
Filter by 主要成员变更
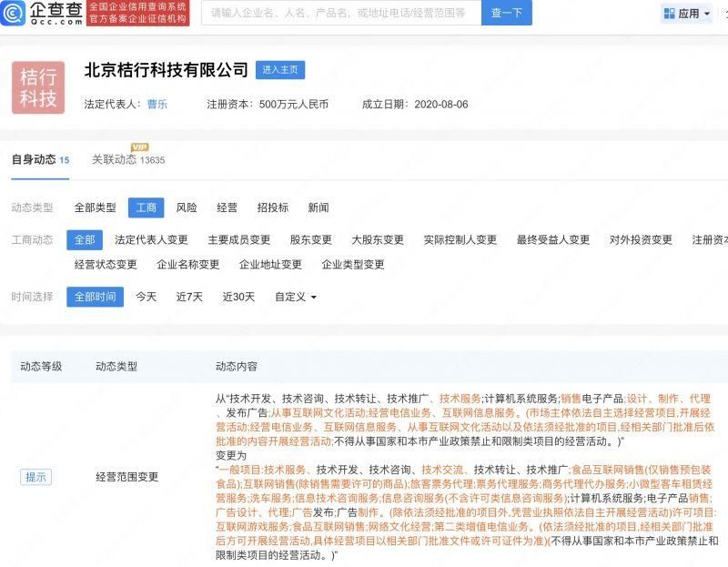click(x=239, y=240)
